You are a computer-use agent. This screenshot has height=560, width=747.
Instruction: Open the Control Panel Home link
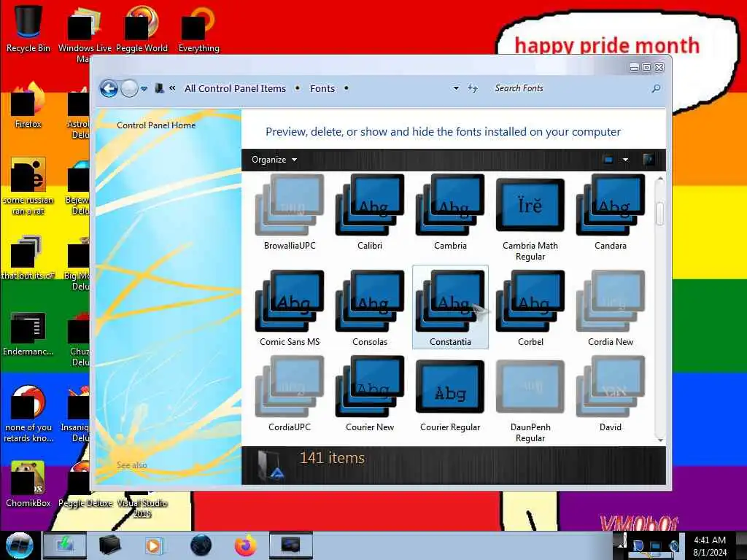point(156,125)
